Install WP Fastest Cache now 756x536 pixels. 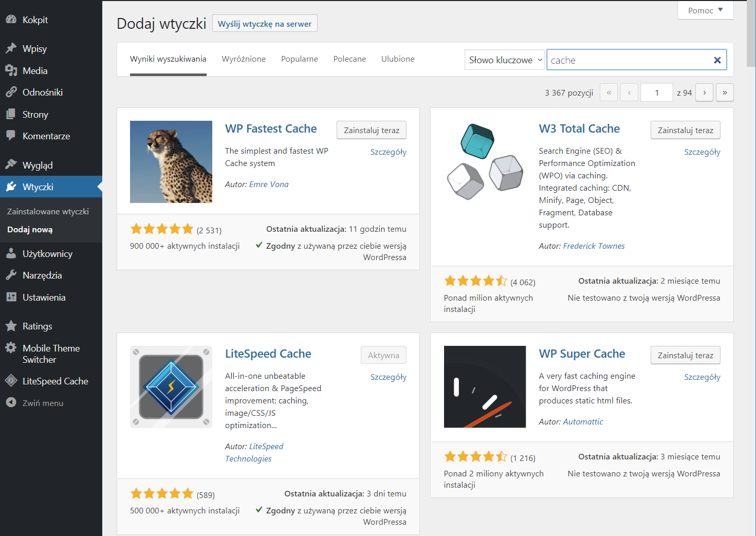click(x=372, y=130)
